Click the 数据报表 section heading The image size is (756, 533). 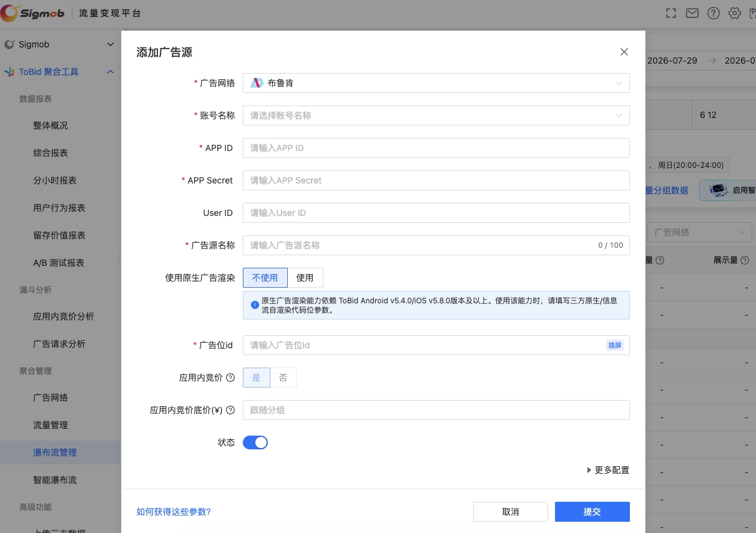[36, 99]
